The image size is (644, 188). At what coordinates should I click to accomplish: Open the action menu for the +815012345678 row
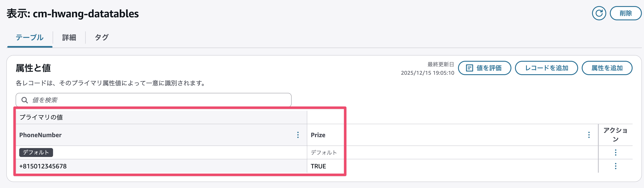click(x=616, y=166)
